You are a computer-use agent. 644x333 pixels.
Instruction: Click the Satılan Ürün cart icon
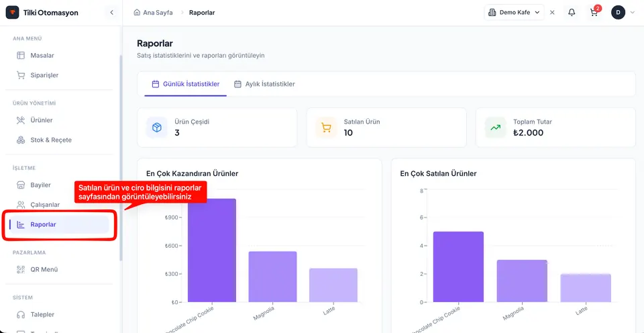(x=326, y=128)
